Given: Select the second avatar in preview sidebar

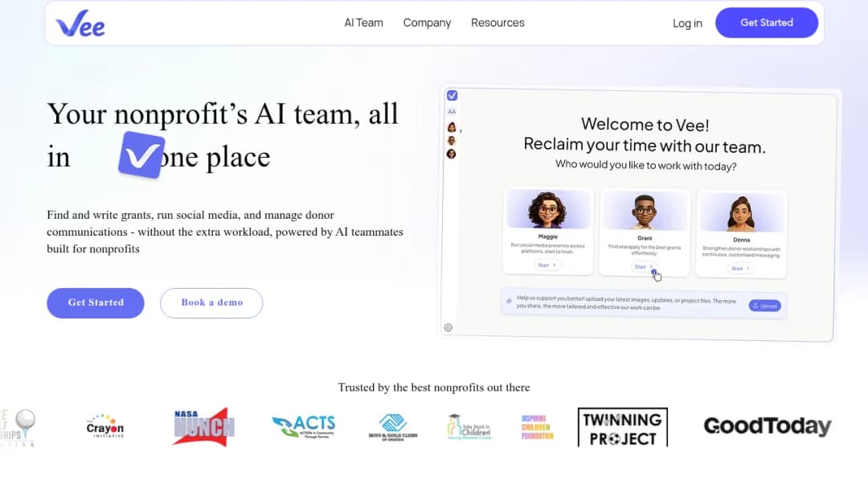Looking at the screenshot, I should (x=452, y=141).
